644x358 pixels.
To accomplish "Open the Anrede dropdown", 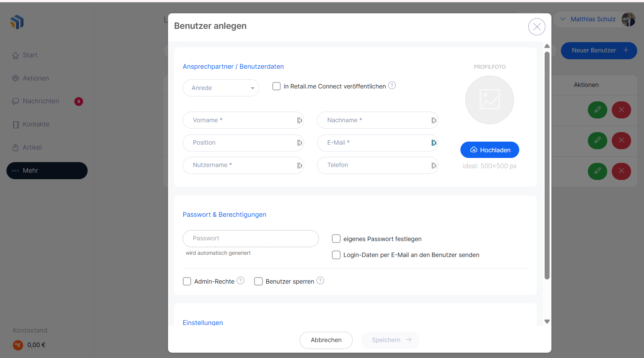I will 221,88.
